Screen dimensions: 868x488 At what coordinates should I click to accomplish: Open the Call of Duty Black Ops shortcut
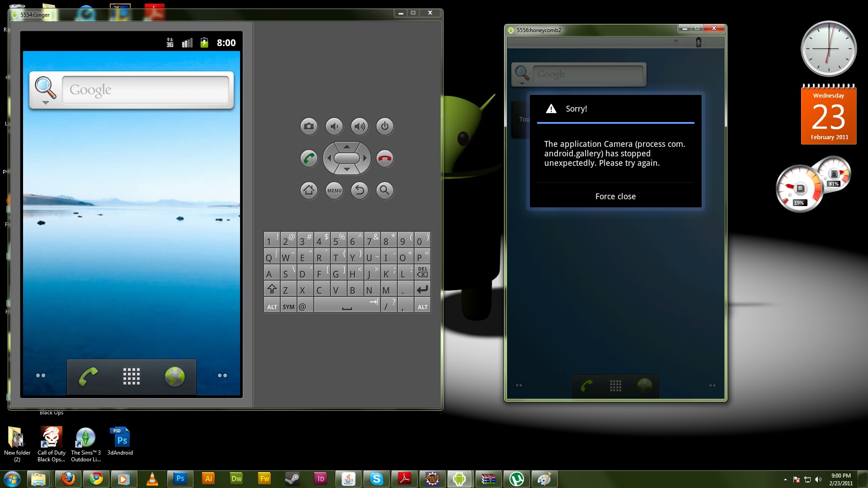pos(51,445)
